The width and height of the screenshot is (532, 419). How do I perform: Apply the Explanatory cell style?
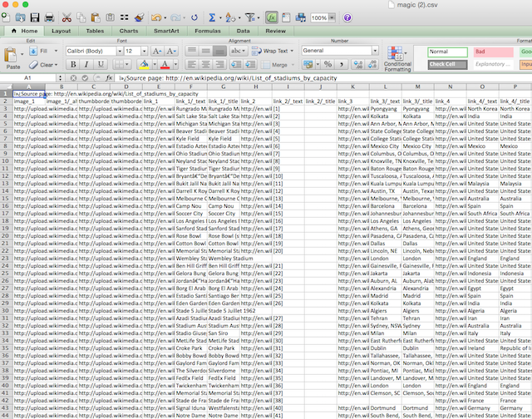[494, 65]
